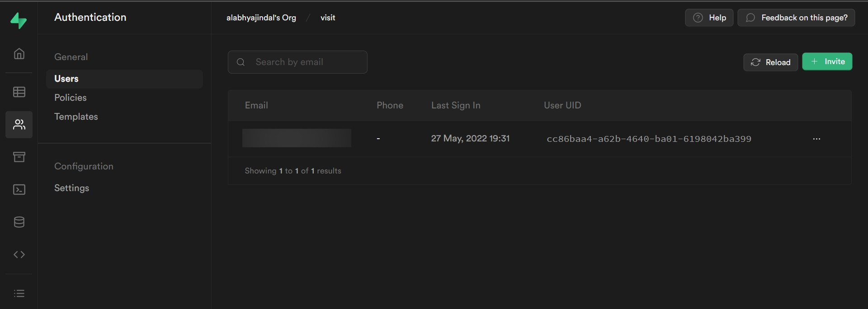Open the Policies section
Viewport: 868px width, 309px height.
[x=70, y=97]
